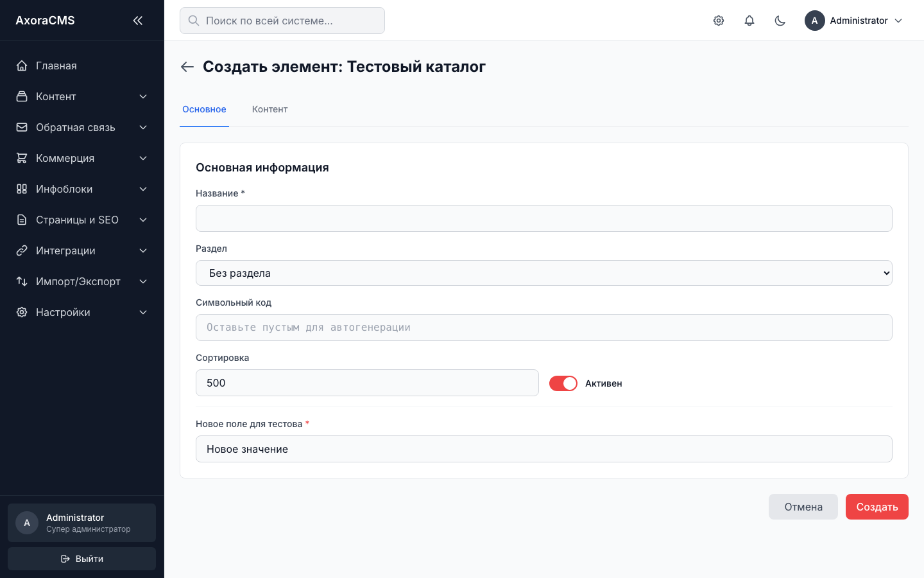Open the Administrator account menu chevron
This screenshot has height=578, width=924.
(898, 21)
